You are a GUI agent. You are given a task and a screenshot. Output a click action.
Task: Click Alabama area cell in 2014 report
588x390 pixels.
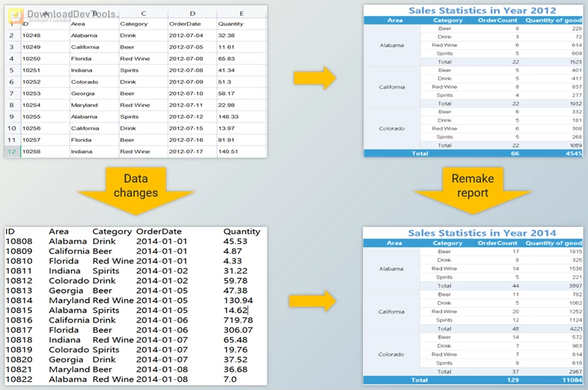click(391, 268)
